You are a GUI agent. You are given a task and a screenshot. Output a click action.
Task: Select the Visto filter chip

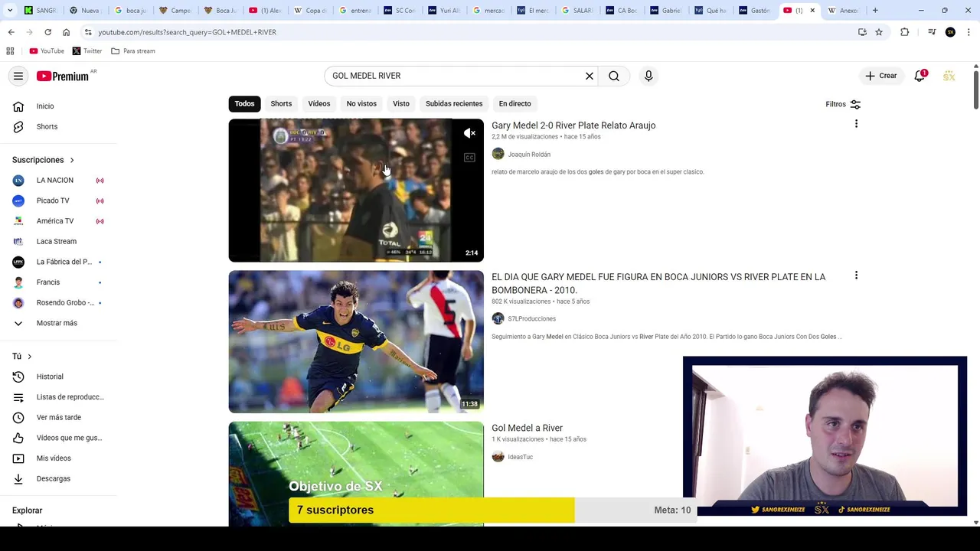pyautogui.click(x=401, y=103)
